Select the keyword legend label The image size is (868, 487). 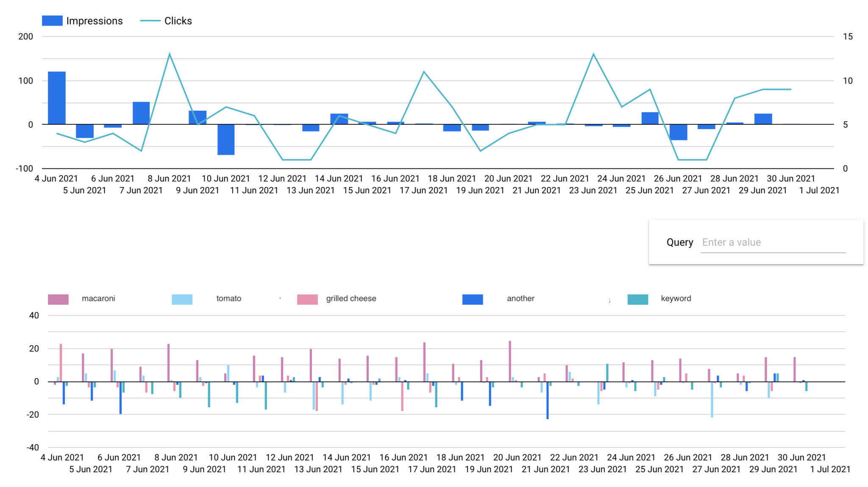click(x=676, y=299)
